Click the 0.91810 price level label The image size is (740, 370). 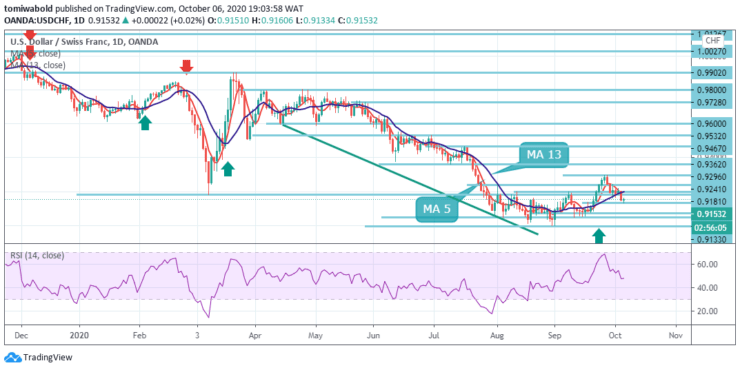point(711,201)
